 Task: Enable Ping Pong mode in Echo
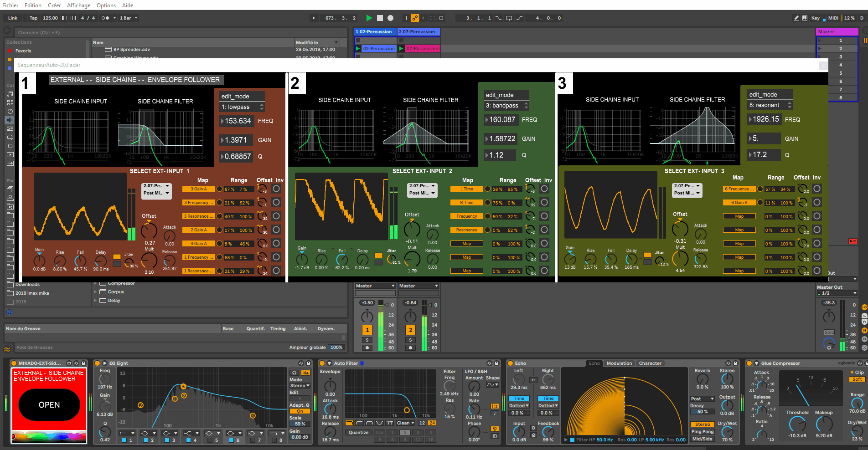[702, 432]
